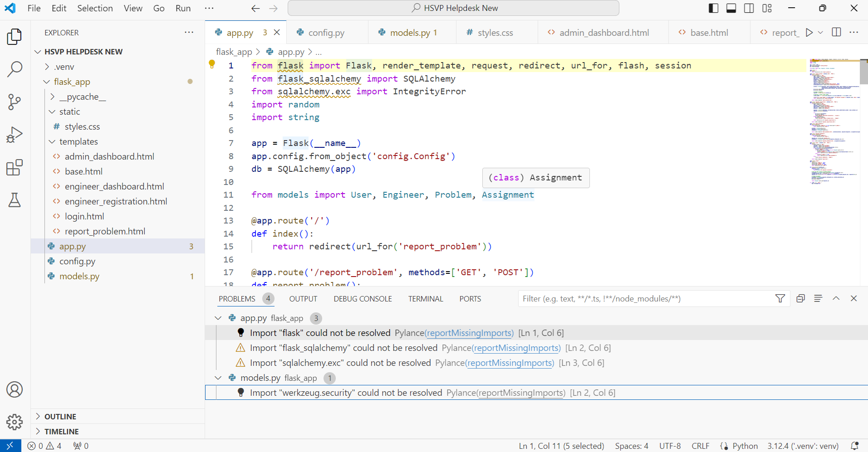Screen dimensions: 868x452
Task: Expand the .venv folder
Action: point(64,67)
